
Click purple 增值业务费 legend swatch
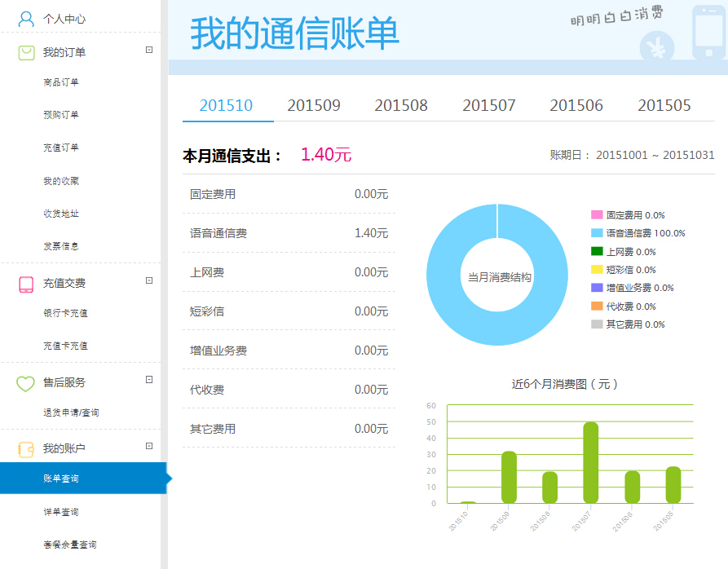point(597,287)
